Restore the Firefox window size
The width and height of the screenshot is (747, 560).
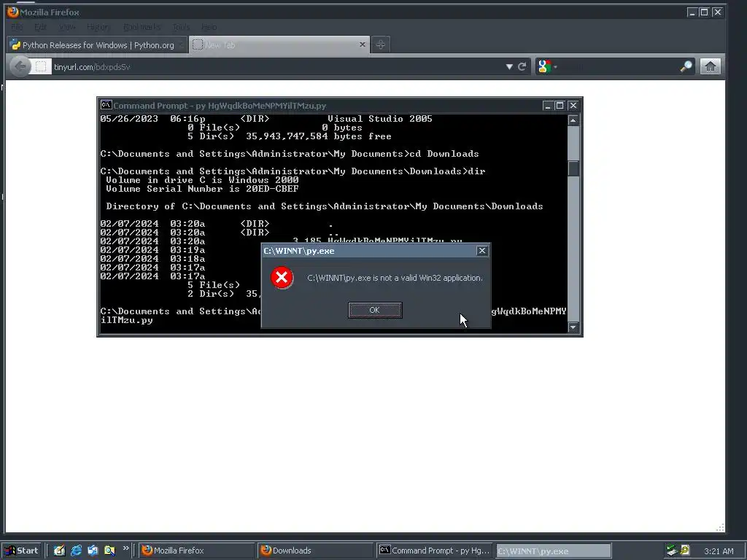coord(704,12)
